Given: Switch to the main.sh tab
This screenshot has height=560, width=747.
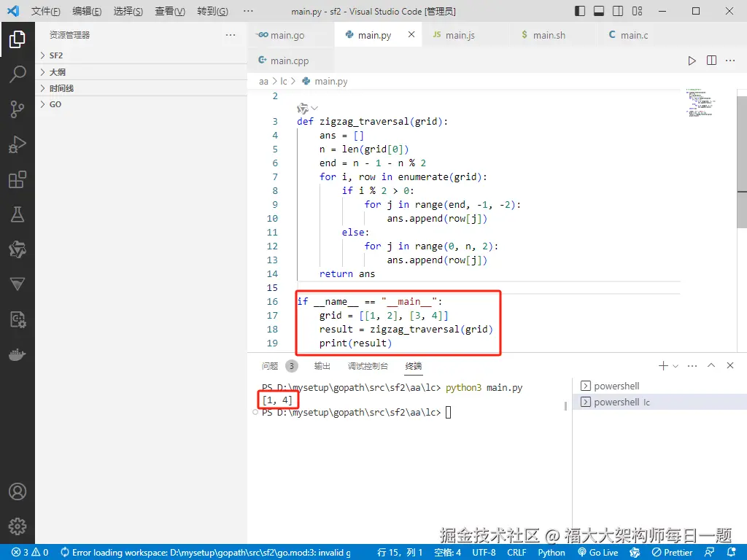Looking at the screenshot, I should (x=554, y=35).
